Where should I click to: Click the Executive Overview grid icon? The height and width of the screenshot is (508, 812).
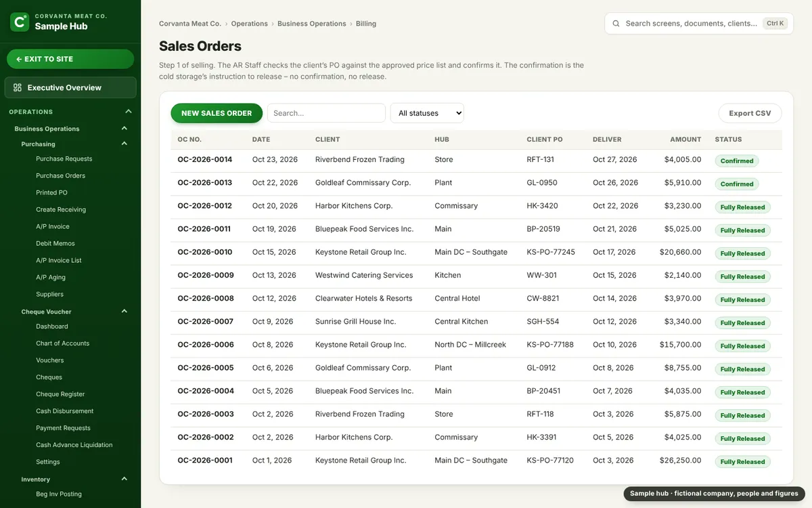[18, 87]
